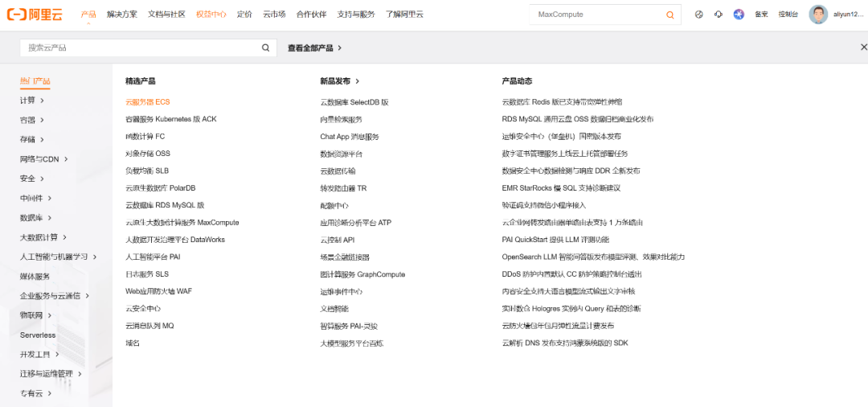Screen dimensions: 868x407
Task: Open 域名 product link
Action: tap(133, 343)
